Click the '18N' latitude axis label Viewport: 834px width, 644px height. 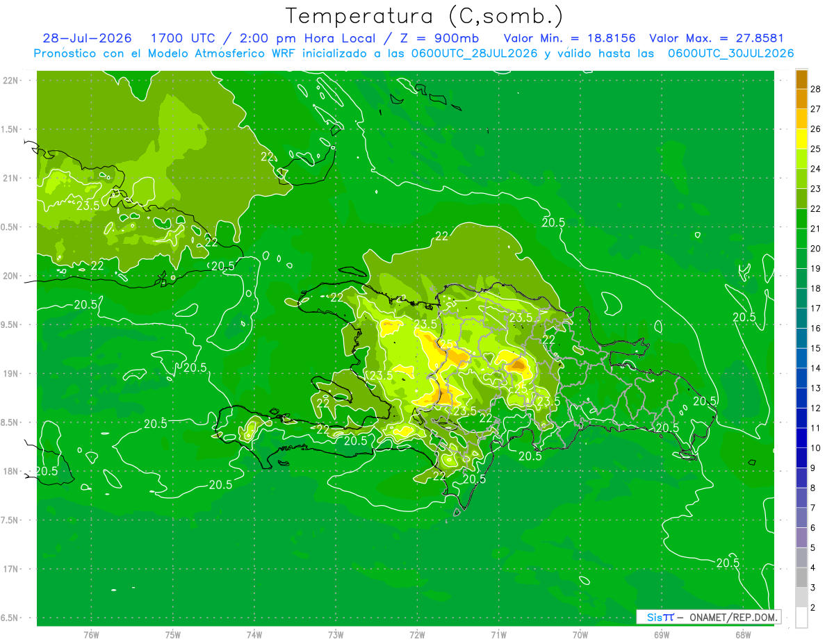point(11,471)
